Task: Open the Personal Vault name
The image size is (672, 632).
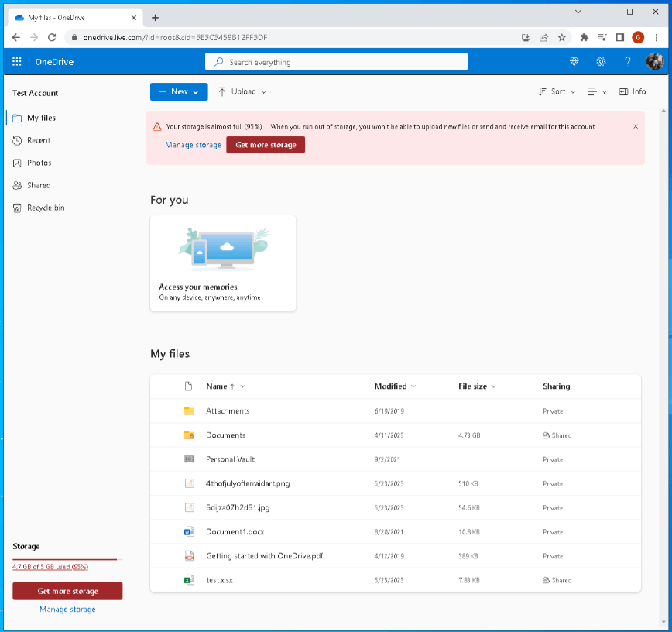Action: click(x=230, y=459)
